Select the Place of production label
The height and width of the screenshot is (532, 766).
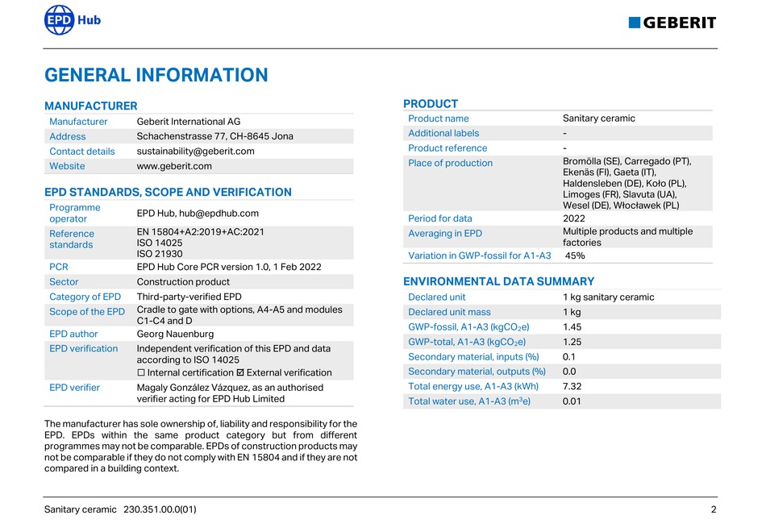[451, 163]
